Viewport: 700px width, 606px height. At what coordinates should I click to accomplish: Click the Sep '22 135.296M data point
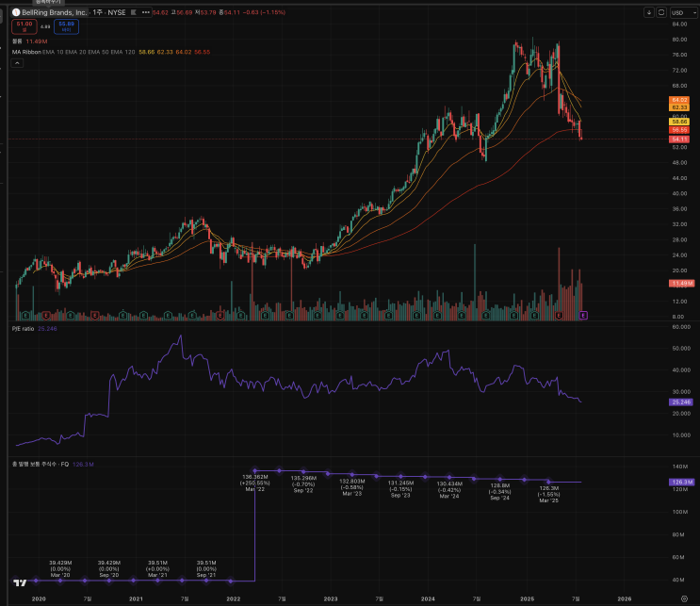303,471
